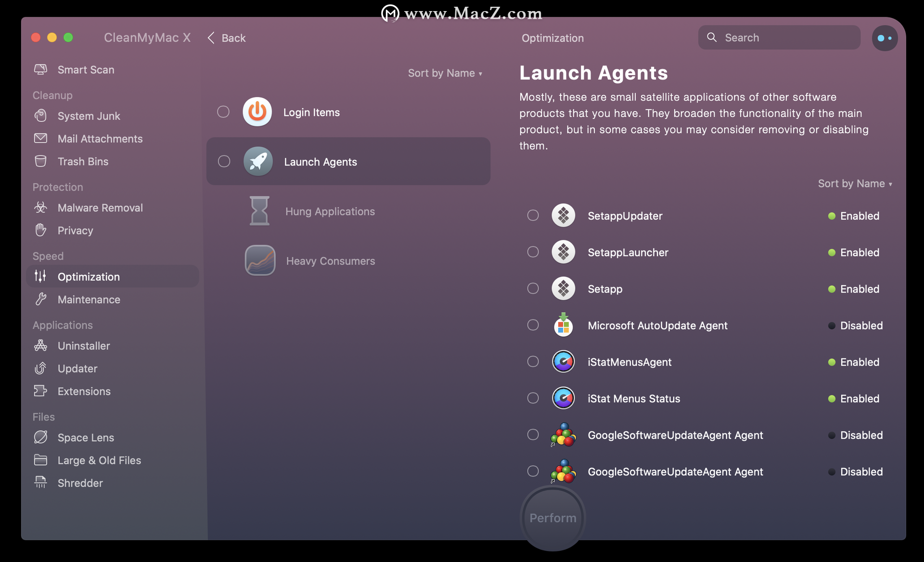Tick the SetappUpdater checkbox

point(533,215)
